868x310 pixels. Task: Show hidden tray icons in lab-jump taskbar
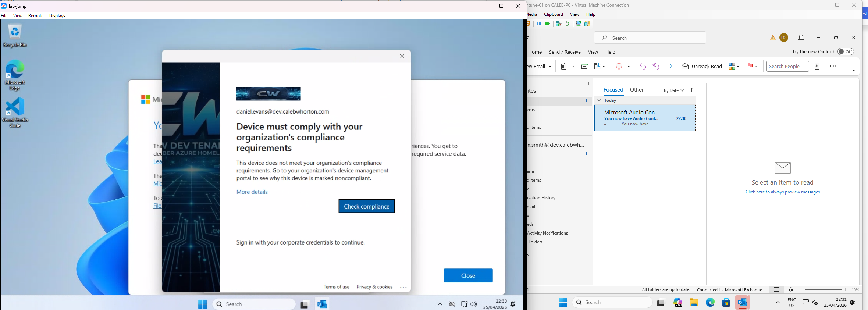tap(440, 304)
